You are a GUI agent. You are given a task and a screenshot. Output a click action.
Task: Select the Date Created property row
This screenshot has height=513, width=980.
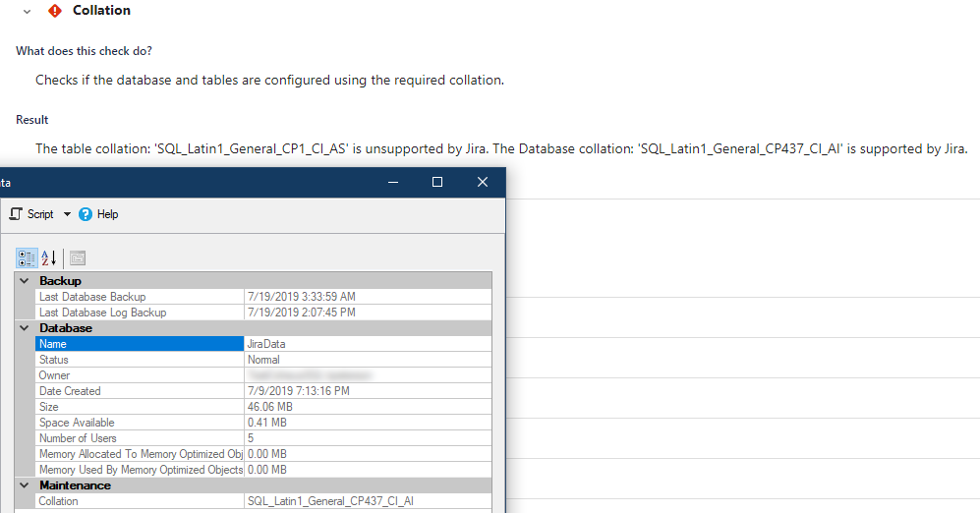pyautogui.click(x=263, y=390)
